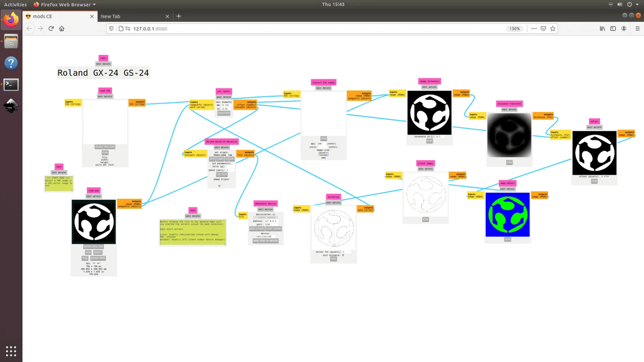This screenshot has width=644, height=362.
Task: Go to the Firefox home page
Action: tap(62, 29)
